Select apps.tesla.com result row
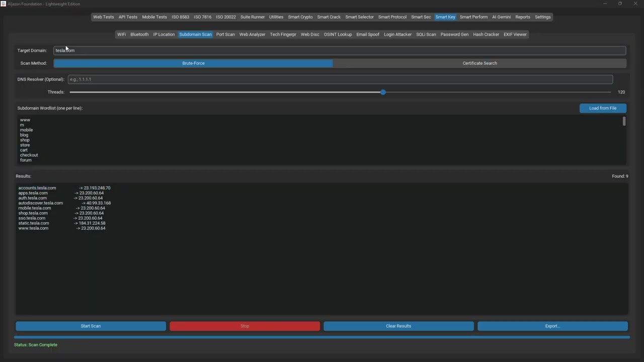 click(61, 193)
